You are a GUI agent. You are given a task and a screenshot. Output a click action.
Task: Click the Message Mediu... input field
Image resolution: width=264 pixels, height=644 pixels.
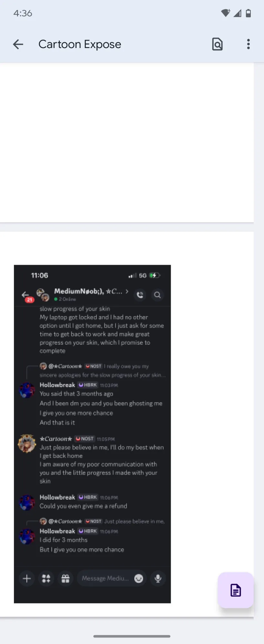(105, 579)
